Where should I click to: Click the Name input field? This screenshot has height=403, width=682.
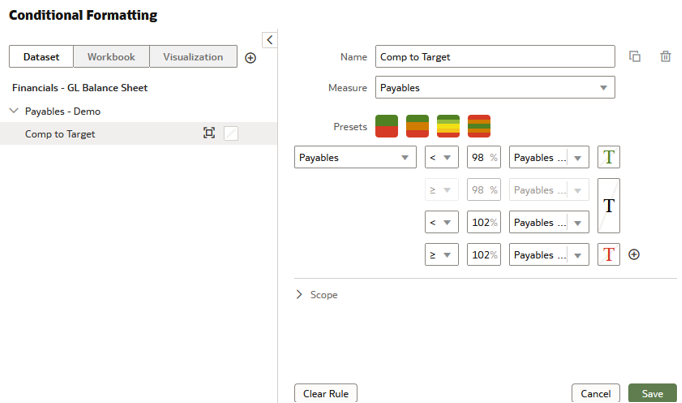click(495, 57)
